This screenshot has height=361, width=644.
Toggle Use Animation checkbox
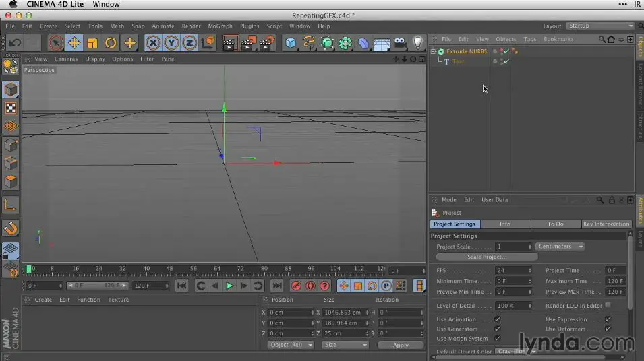click(x=498, y=319)
